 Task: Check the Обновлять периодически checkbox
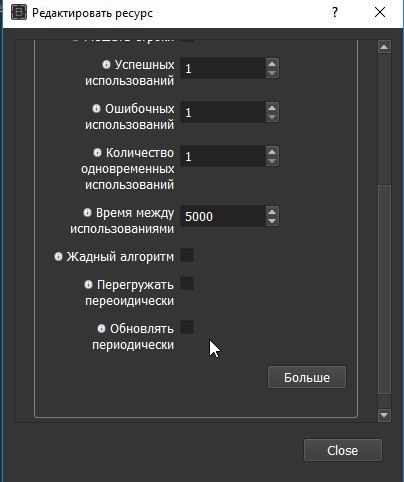pos(187,327)
